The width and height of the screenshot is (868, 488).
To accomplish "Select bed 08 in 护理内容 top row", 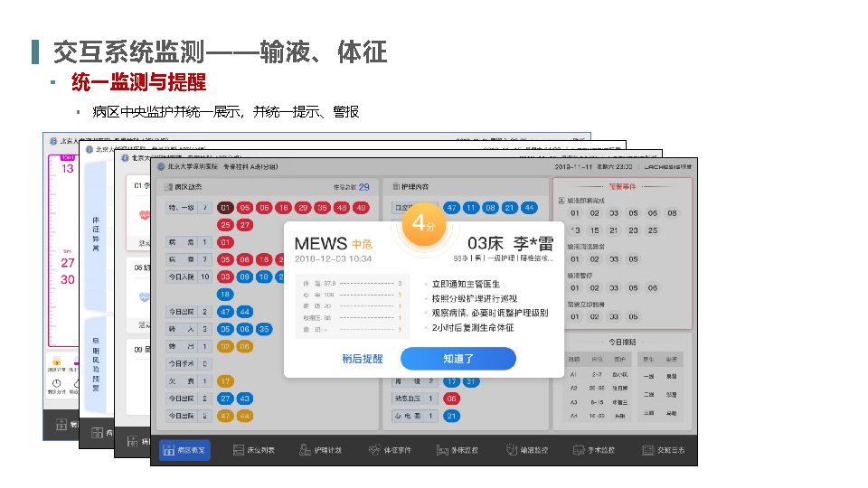I will click(490, 208).
